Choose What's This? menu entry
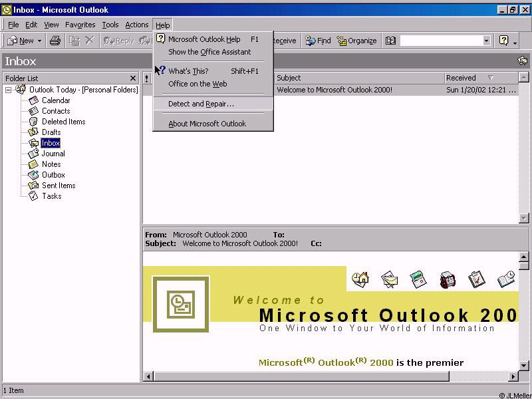Viewport: 532px width, 399px height. (x=213, y=71)
